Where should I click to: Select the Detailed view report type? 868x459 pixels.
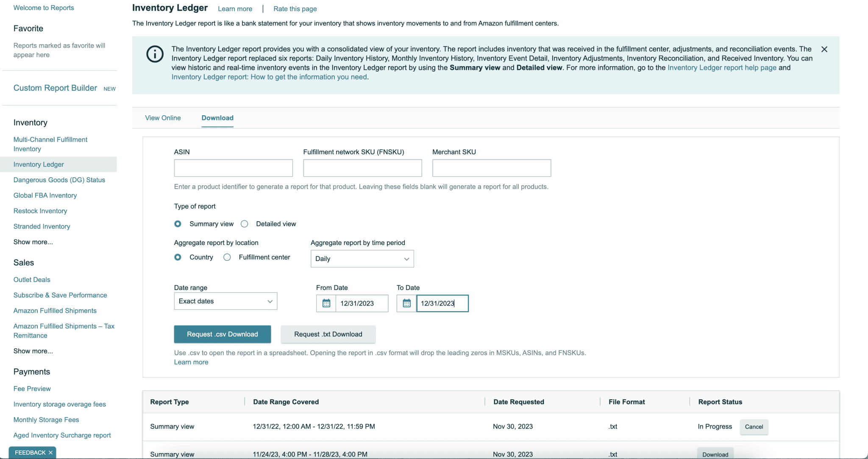coord(244,224)
